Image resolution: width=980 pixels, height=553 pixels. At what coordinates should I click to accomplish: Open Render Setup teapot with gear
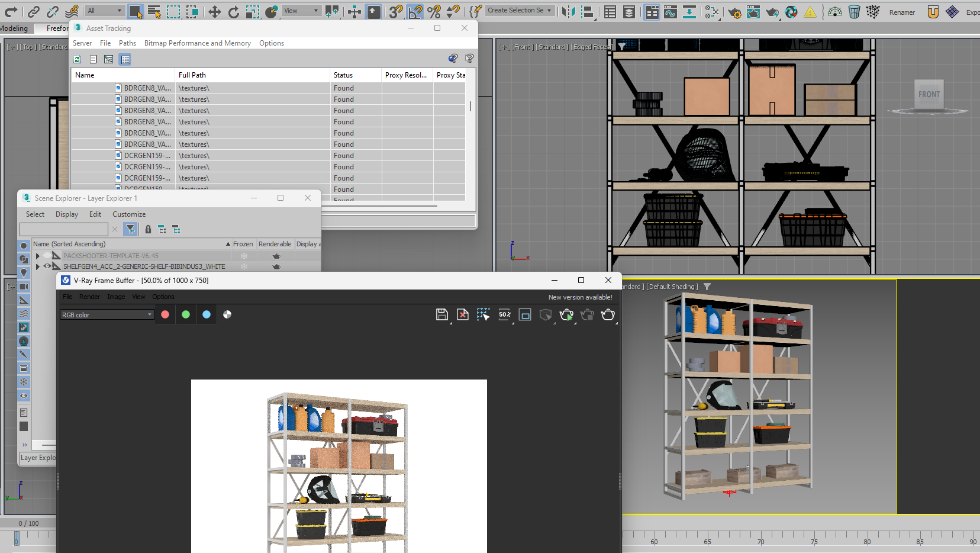coord(734,12)
